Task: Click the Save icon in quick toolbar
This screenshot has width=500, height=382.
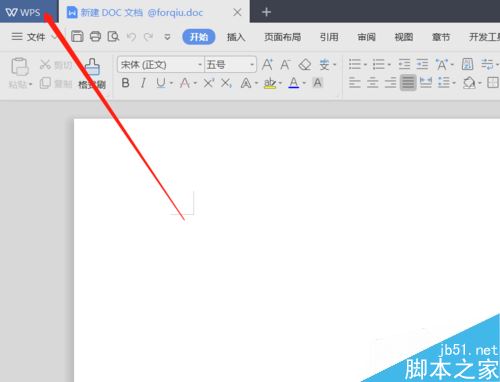Action: [77, 36]
